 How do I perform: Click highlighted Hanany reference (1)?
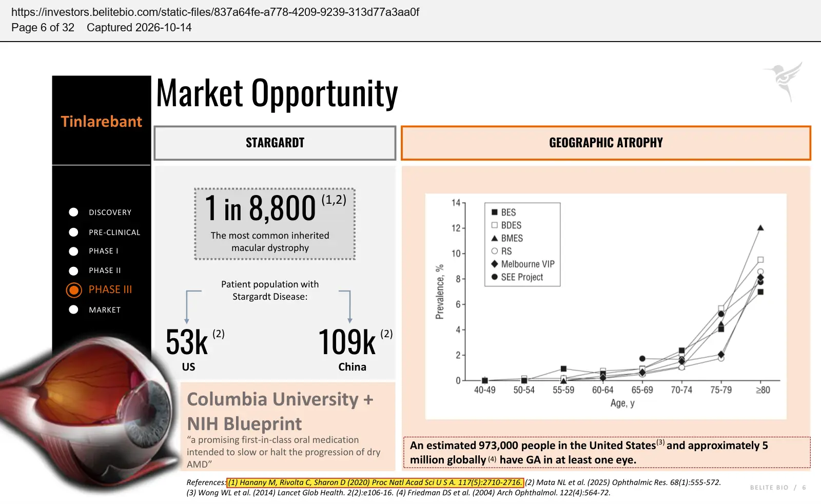pos(375,482)
